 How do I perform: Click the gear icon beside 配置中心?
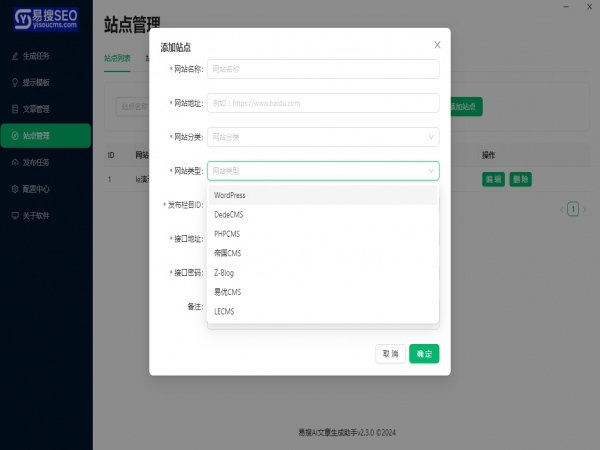click(x=15, y=189)
